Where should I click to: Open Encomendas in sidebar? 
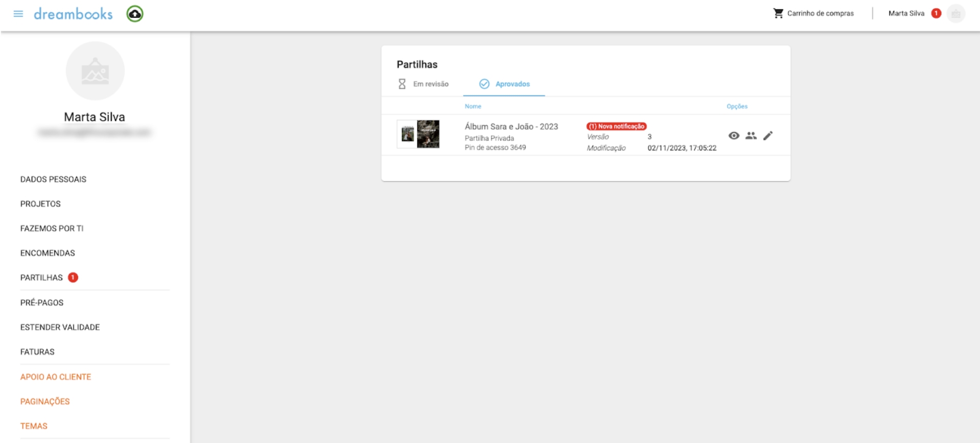click(48, 253)
